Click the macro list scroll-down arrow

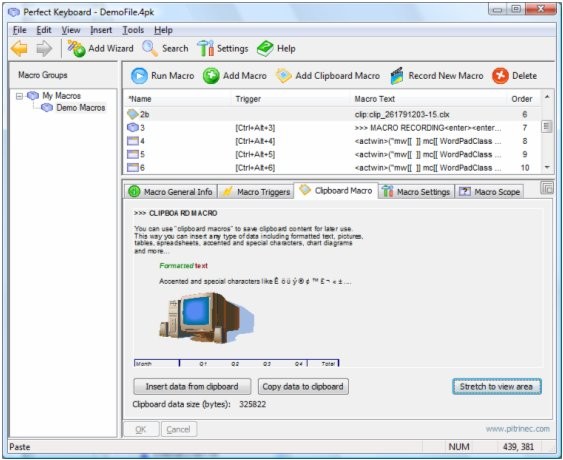tap(547, 167)
